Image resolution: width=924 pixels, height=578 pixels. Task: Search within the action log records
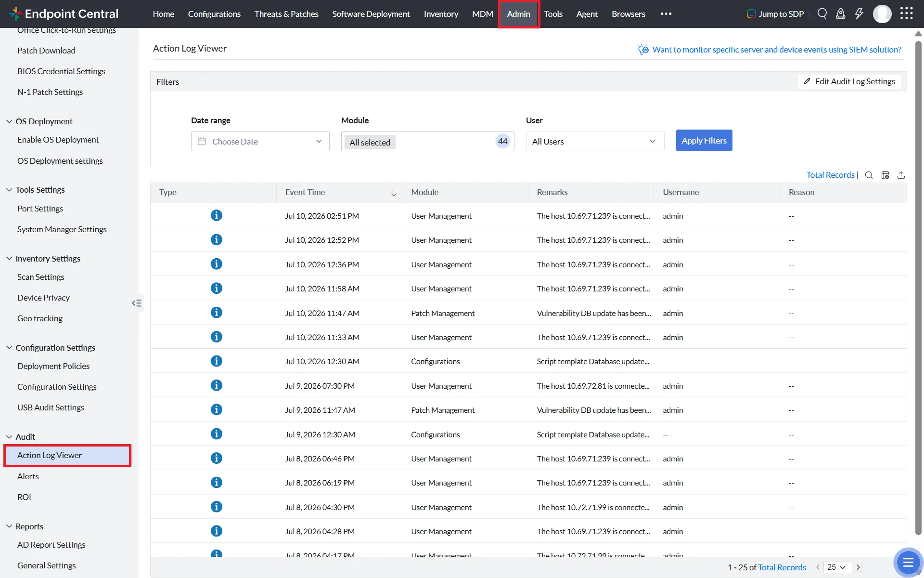pos(869,175)
